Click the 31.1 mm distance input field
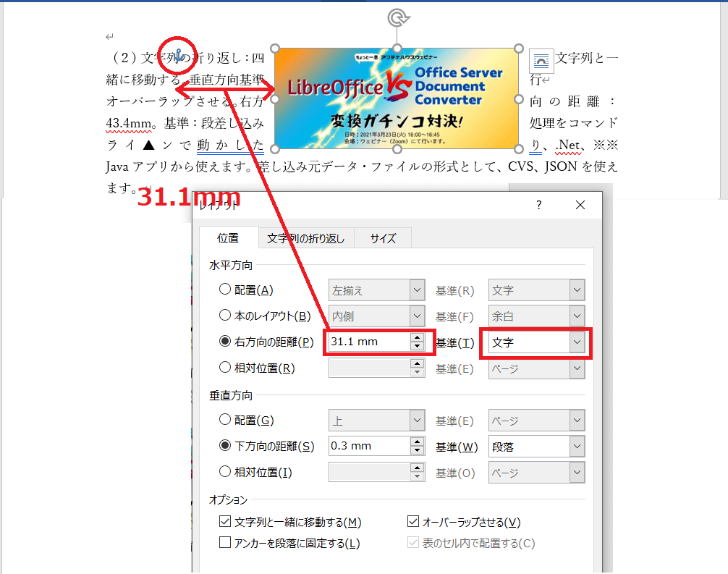This screenshot has width=728, height=574. pos(368,342)
